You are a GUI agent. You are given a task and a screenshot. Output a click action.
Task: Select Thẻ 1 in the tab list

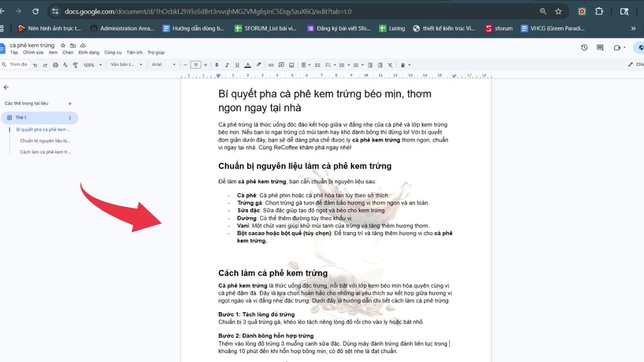(x=40, y=117)
